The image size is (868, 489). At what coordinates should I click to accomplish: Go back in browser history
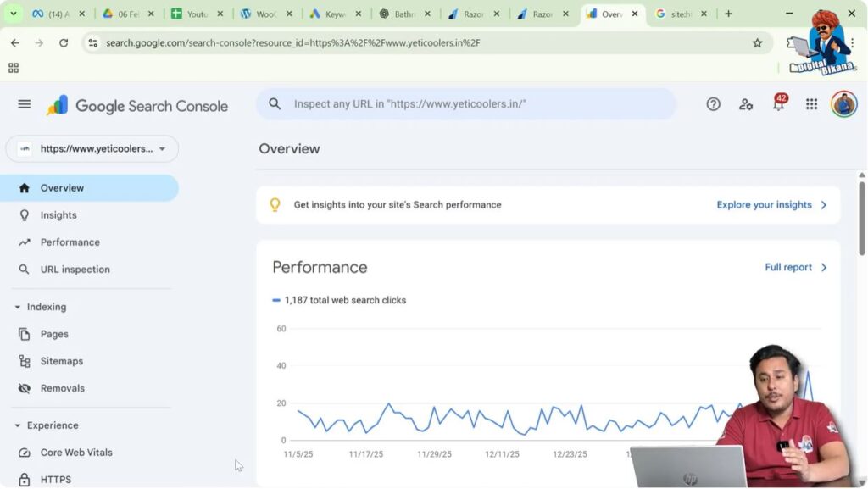[15, 42]
